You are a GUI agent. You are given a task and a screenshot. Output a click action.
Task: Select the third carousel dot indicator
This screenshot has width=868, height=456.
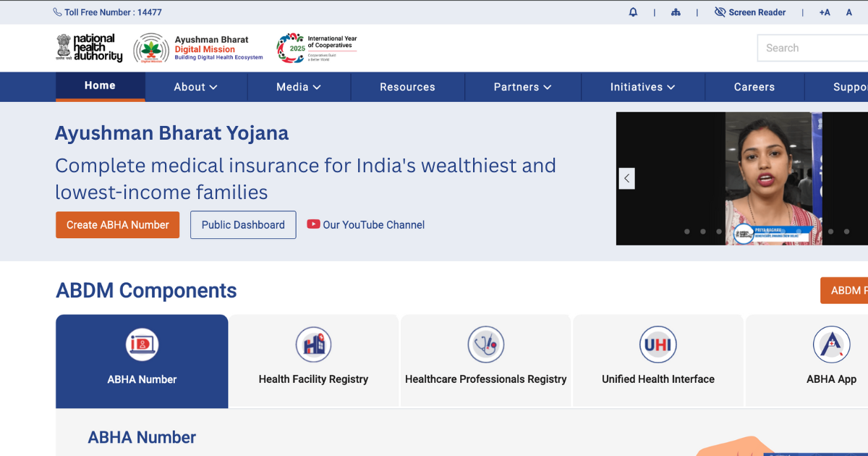718,232
